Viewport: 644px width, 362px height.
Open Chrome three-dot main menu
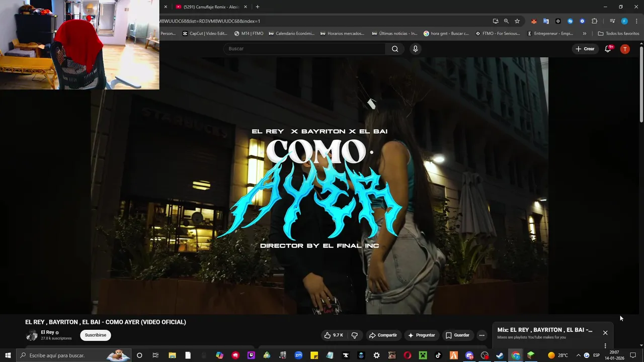click(x=636, y=21)
